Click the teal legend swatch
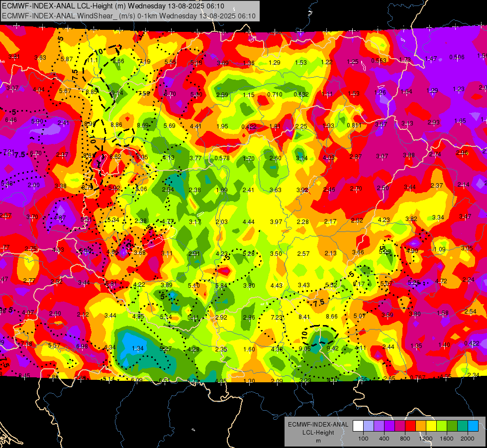The width and height of the screenshot is (487, 448). point(463,426)
